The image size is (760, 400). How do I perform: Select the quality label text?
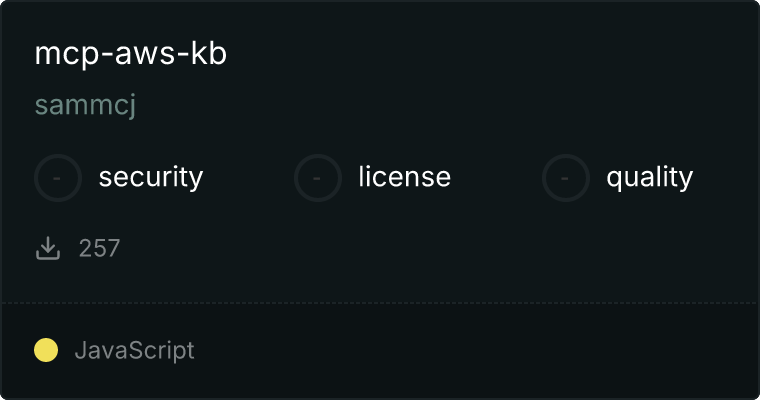(x=649, y=177)
